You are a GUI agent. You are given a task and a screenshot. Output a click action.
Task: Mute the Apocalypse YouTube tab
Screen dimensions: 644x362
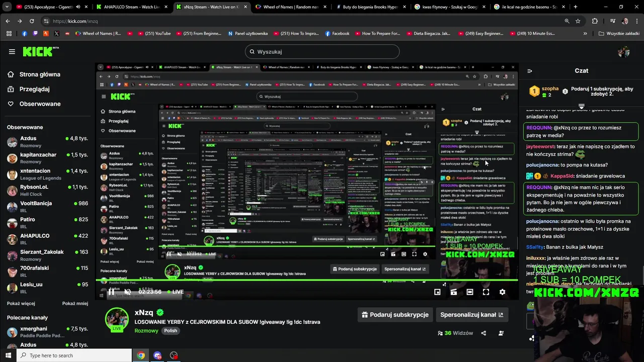[x=77, y=7]
